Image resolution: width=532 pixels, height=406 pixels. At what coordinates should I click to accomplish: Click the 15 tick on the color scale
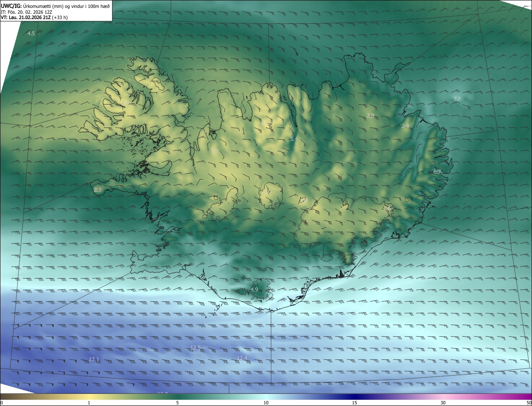355,403
